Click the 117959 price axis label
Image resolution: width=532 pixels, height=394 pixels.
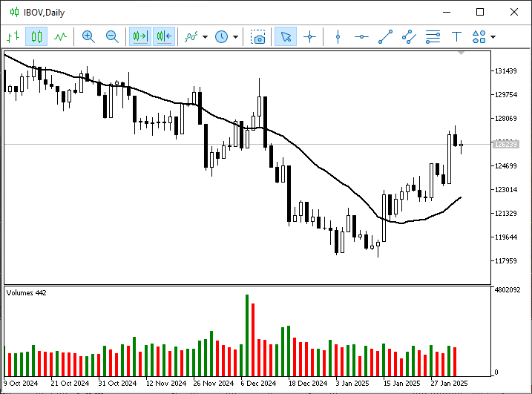505,261
